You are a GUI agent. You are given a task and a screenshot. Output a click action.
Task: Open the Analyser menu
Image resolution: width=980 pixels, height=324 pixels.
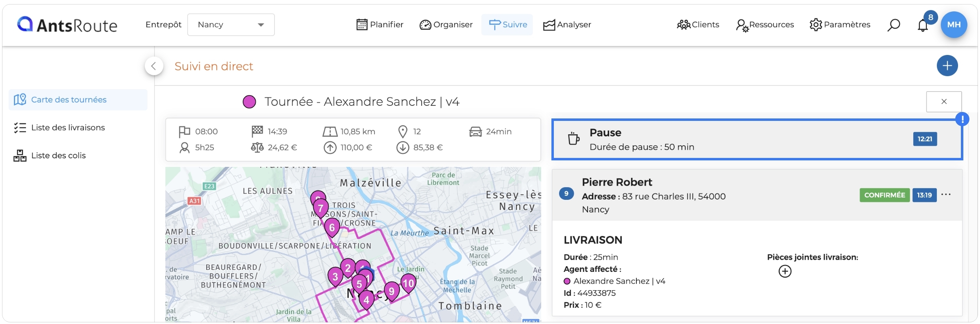567,24
